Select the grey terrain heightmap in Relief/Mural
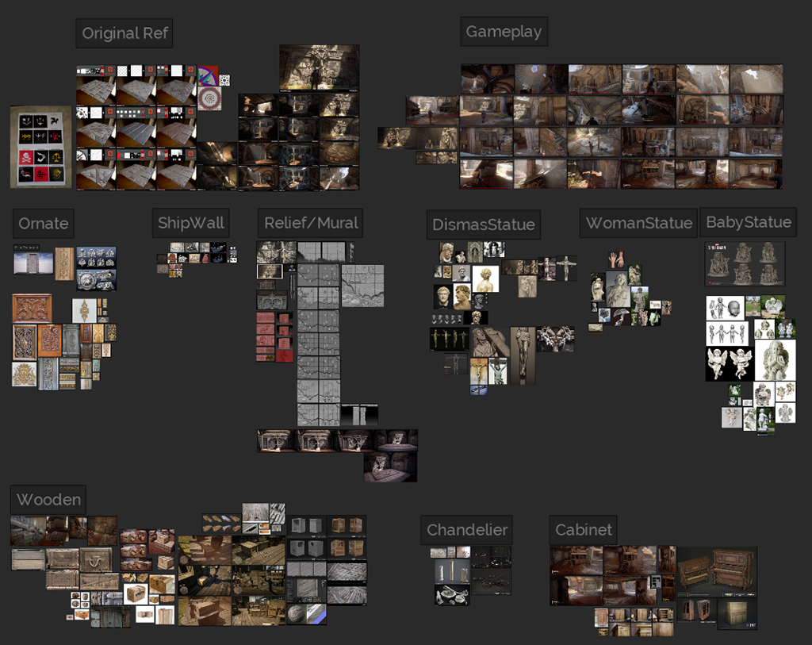Screen dimensions: 812x645 tap(362, 286)
